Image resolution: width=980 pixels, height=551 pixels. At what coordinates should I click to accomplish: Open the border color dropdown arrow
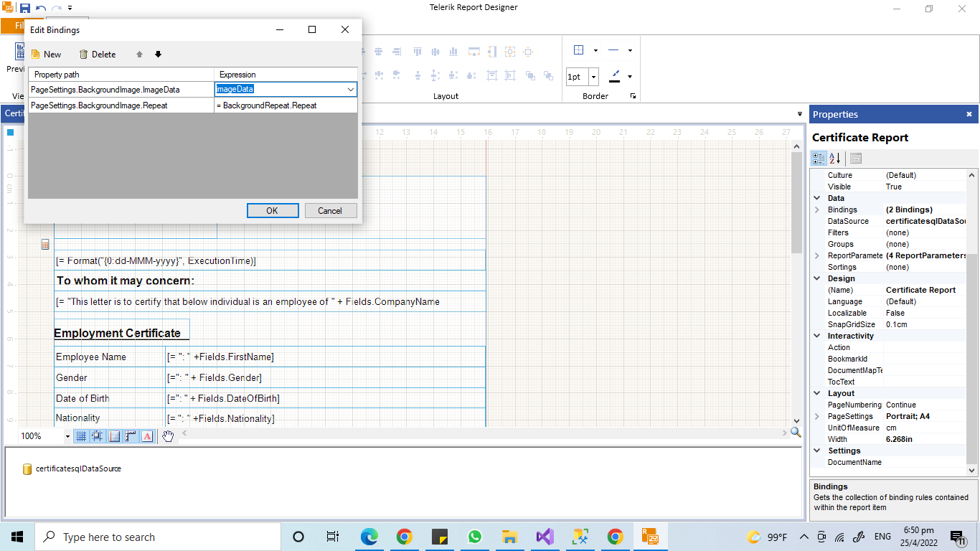point(630,77)
